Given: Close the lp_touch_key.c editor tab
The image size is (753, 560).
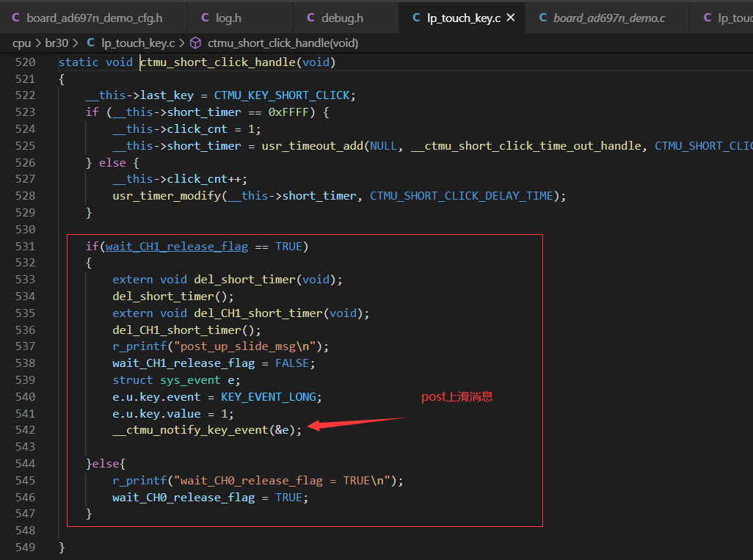Looking at the screenshot, I should coord(511,18).
